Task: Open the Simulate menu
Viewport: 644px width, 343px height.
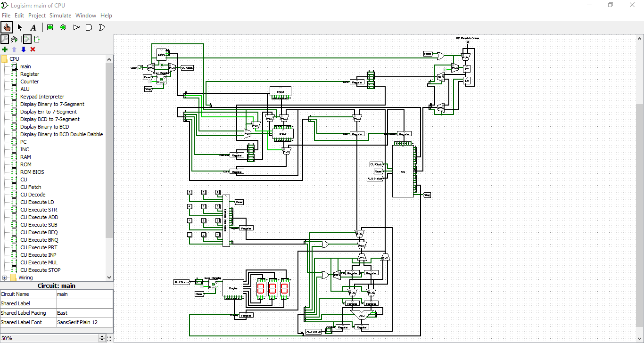Action: click(60, 16)
